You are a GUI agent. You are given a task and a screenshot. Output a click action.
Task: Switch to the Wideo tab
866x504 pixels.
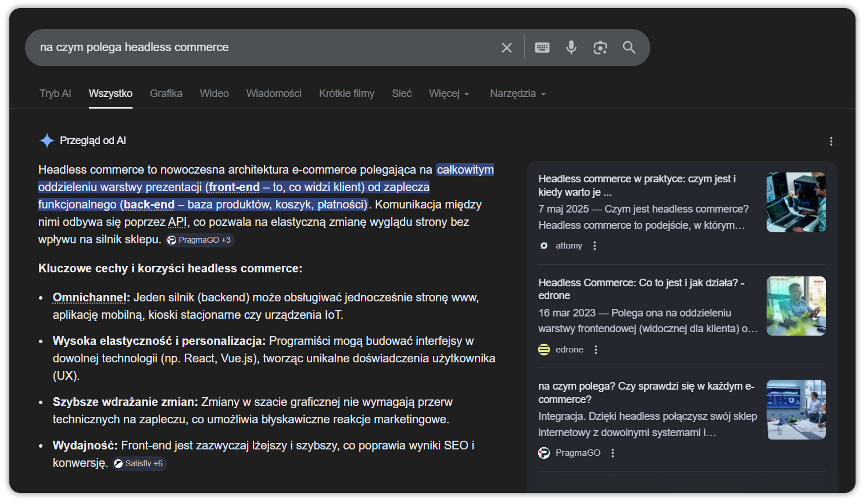(x=214, y=93)
